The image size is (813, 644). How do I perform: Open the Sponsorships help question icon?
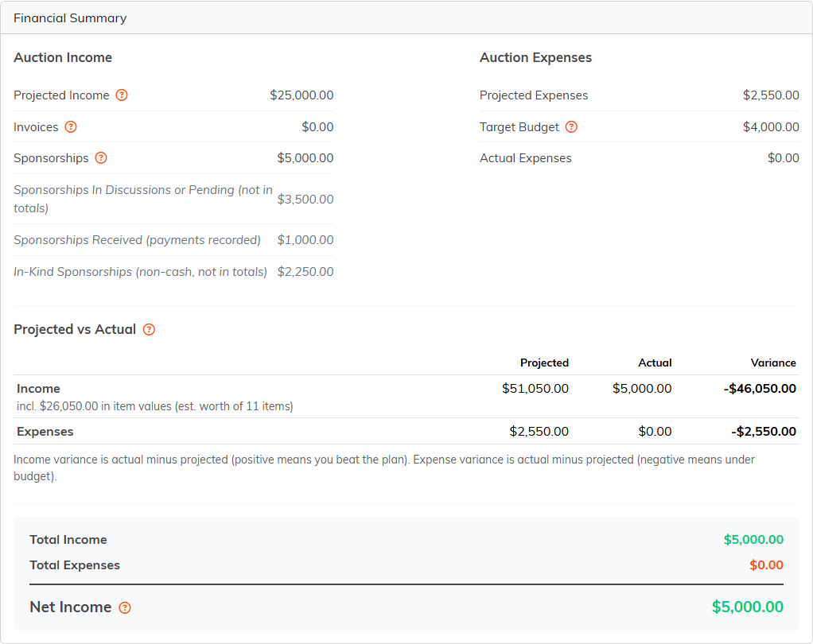pos(101,158)
